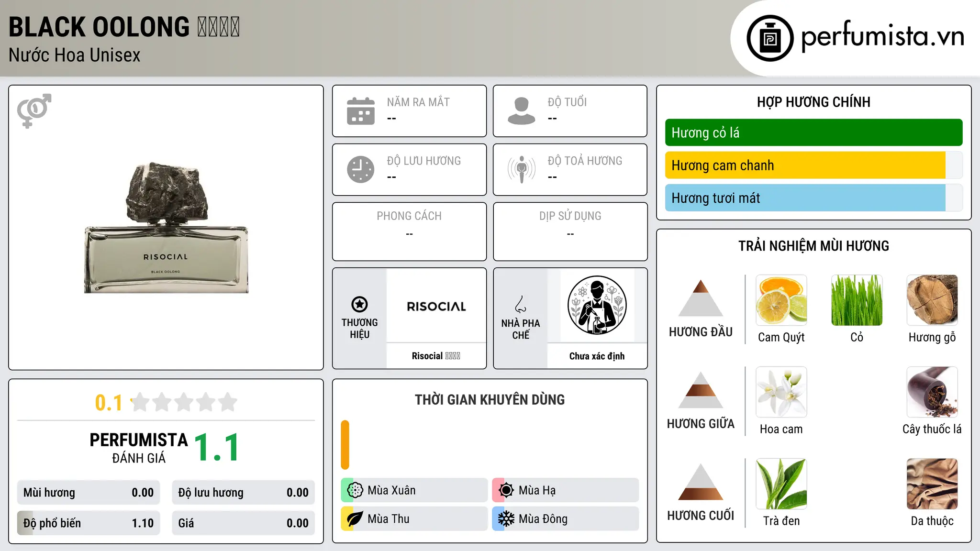Click the Trà đen note label
Viewport: 980px width, 551px height.
pyautogui.click(x=781, y=521)
